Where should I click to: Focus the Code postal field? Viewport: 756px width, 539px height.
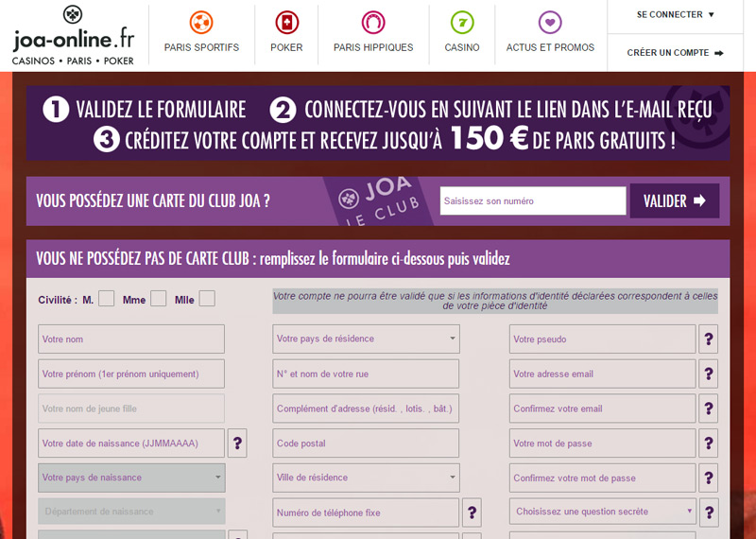point(366,443)
